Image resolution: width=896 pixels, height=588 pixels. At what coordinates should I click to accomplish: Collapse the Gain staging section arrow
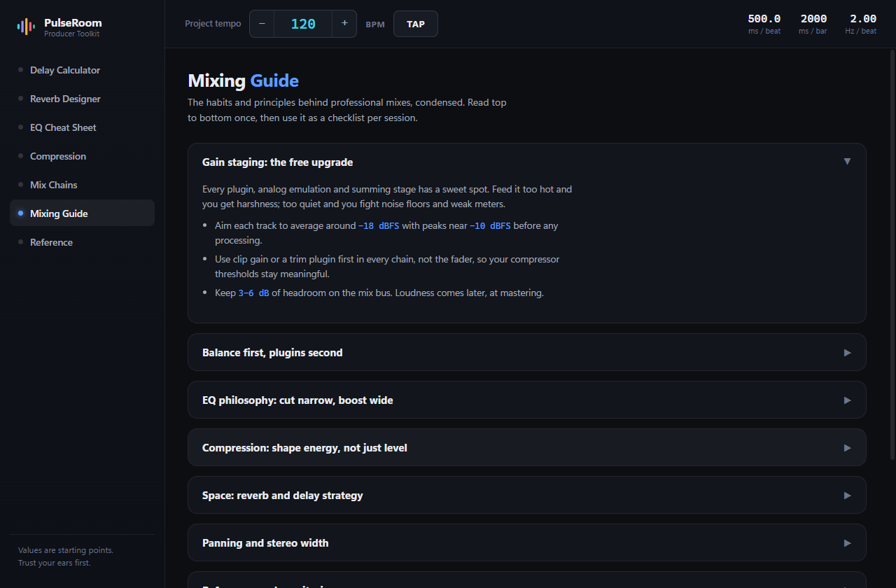coord(847,162)
